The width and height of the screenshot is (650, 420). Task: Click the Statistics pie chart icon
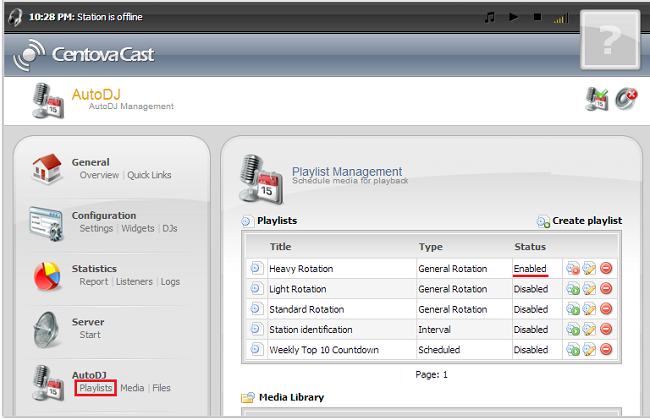click(x=46, y=276)
